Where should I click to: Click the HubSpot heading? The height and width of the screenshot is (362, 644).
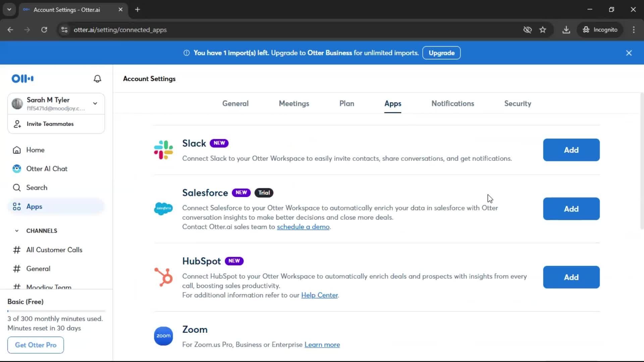(x=201, y=261)
